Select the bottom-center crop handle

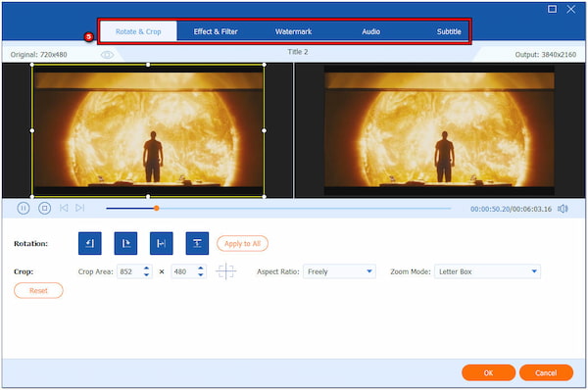pos(148,197)
